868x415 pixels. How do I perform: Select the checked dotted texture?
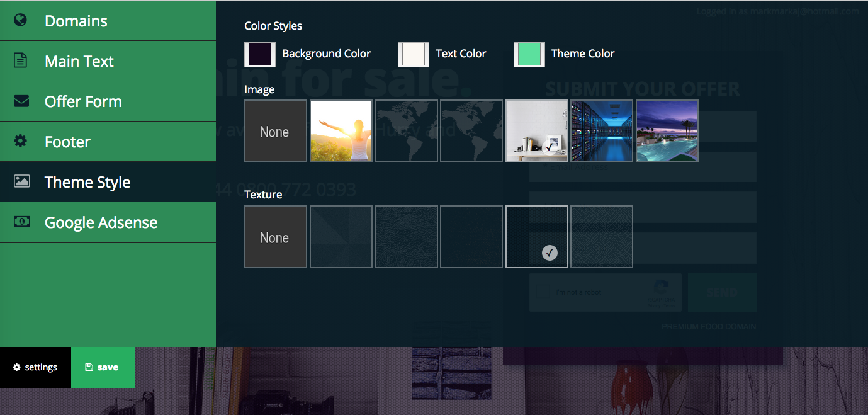[537, 237]
